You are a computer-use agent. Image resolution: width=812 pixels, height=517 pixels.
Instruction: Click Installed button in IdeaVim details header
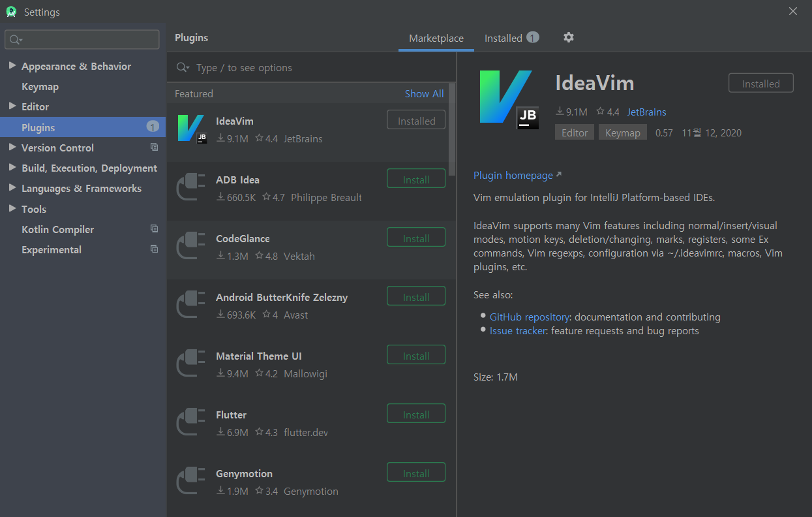tap(760, 84)
